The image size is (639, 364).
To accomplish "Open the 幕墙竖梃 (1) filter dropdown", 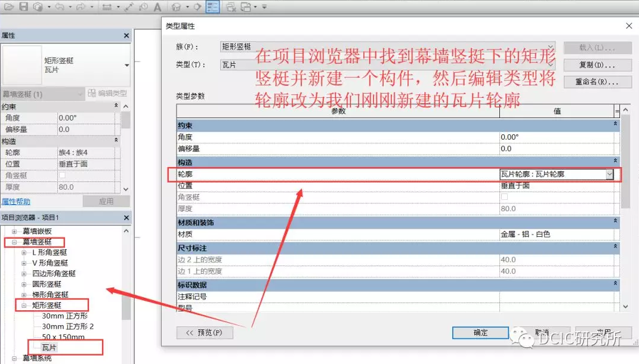I will 80,94.
